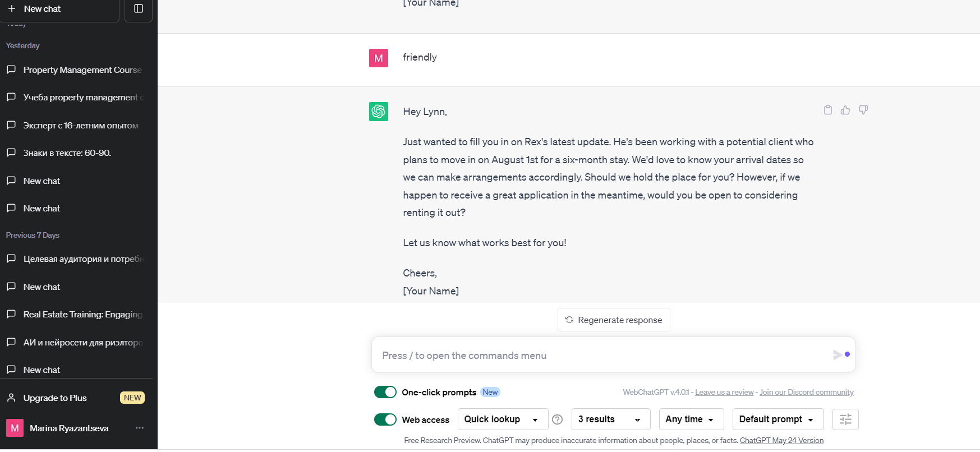Image resolution: width=980 pixels, height=452 pixels.
Task: Open the three-dot menu beside Marina Ryazantseva
Action: tap(140, 428)
